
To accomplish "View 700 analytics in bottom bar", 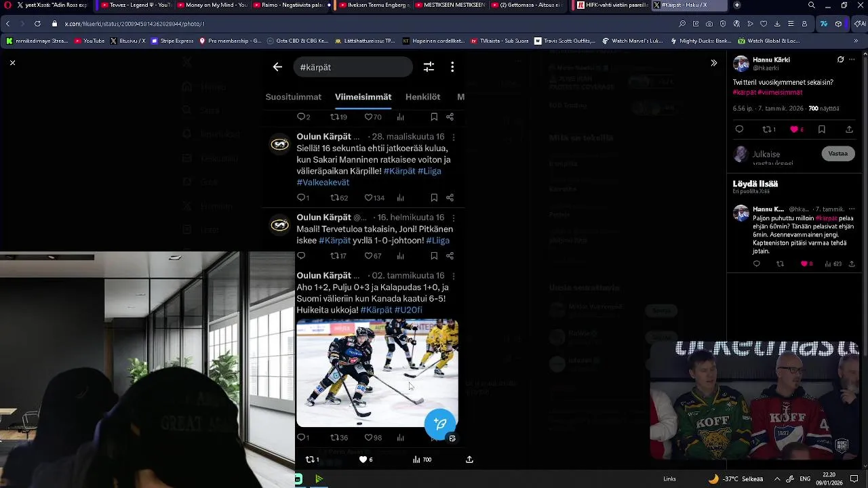I will (422, 460).
